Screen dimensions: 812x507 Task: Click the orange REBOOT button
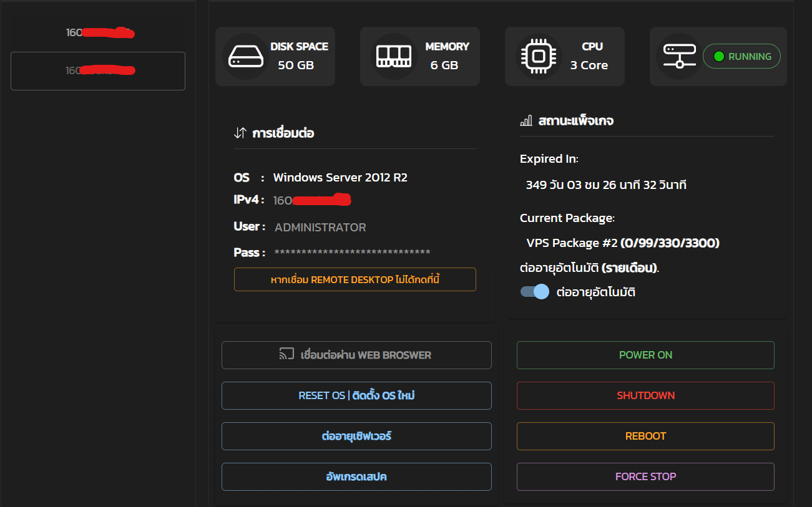645,436
